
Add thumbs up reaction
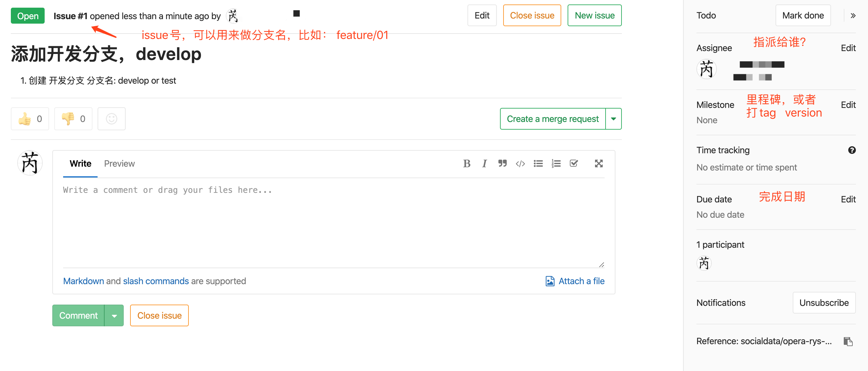point(30,119)
